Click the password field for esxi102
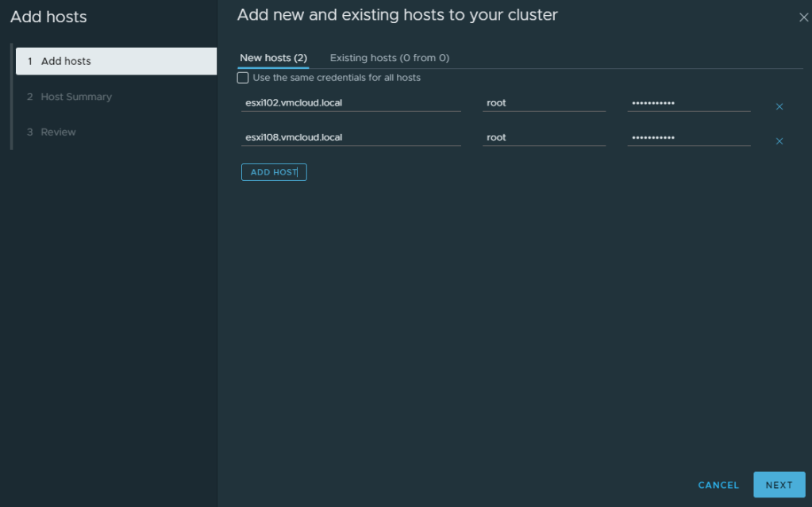 688,103
